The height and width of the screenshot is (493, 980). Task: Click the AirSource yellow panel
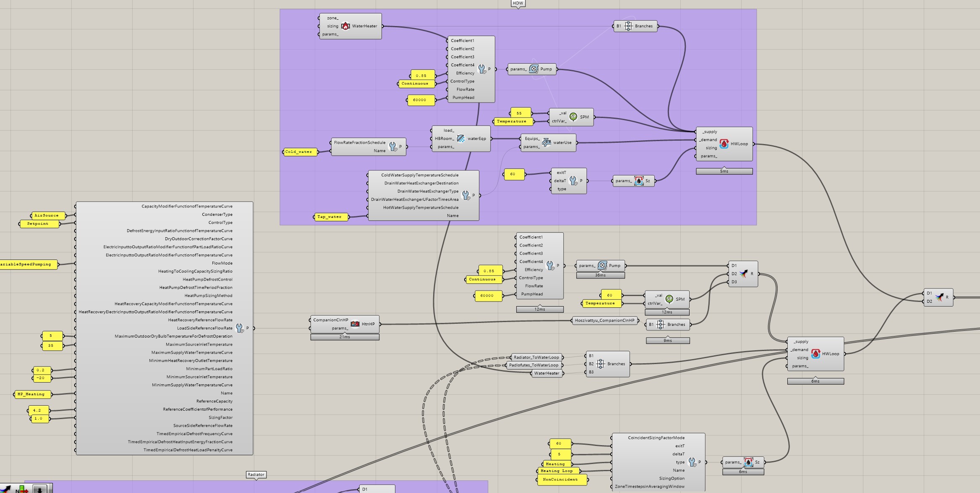pyautogui.click(x=48, y=215)
